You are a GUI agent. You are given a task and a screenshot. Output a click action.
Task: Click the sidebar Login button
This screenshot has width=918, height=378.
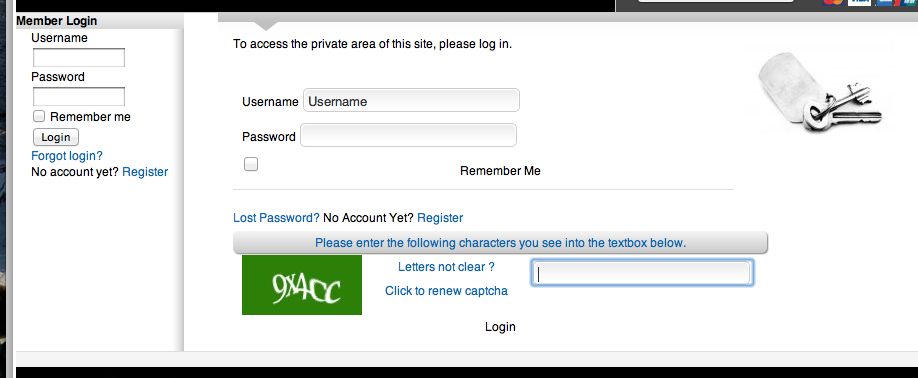click(56, 137)
